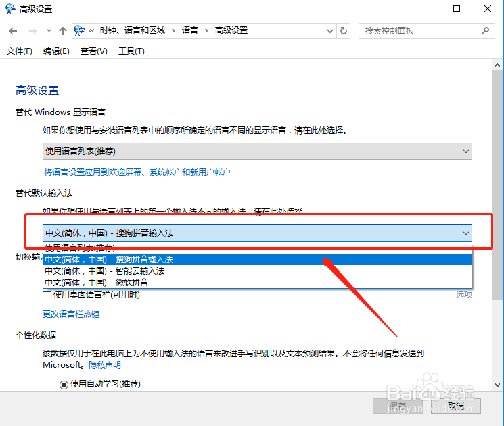Open 更改语言栏热键 link
The width and height of the screenshot is (504, 426).
tap(71, 314)
